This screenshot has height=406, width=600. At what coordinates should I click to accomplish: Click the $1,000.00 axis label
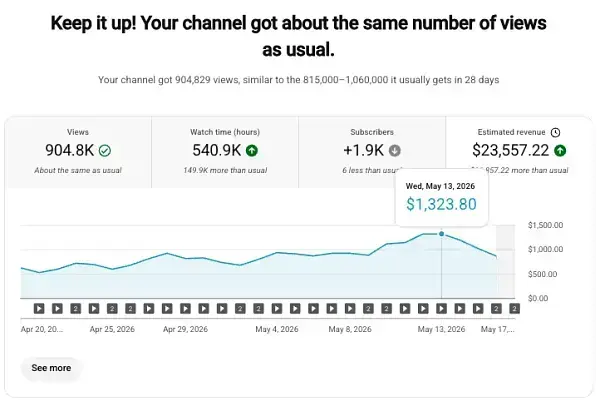pyautogui.click(x=545, y=249)
